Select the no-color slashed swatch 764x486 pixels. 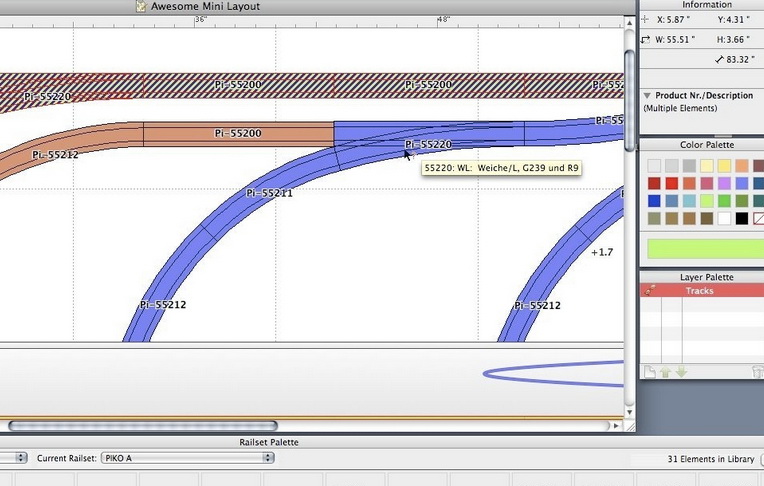759,218
